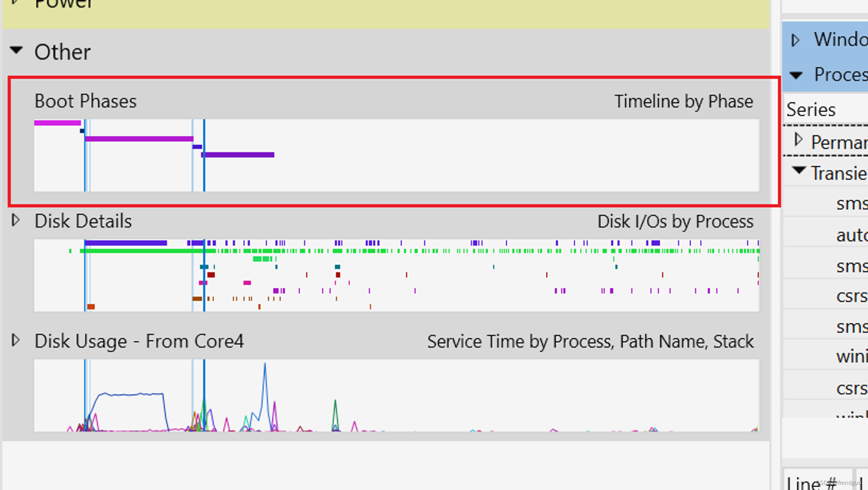Expand Disk Usage From Core4 arrow
868x490 pixels.
[x=16, y=340]
